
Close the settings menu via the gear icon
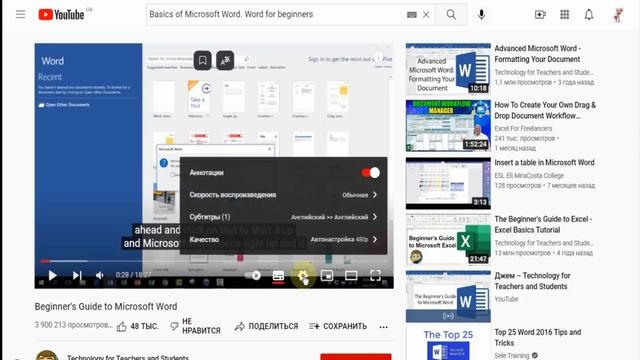click(x=302, y=276)
